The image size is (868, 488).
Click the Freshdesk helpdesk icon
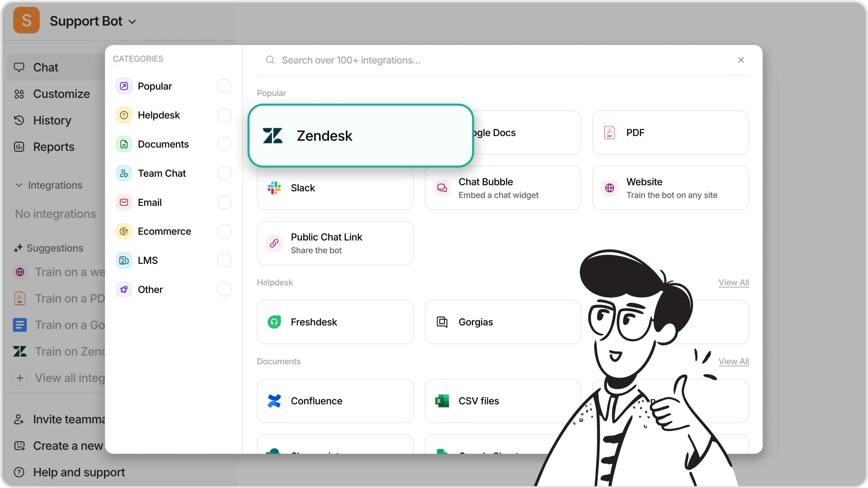(x=274, y=322)
